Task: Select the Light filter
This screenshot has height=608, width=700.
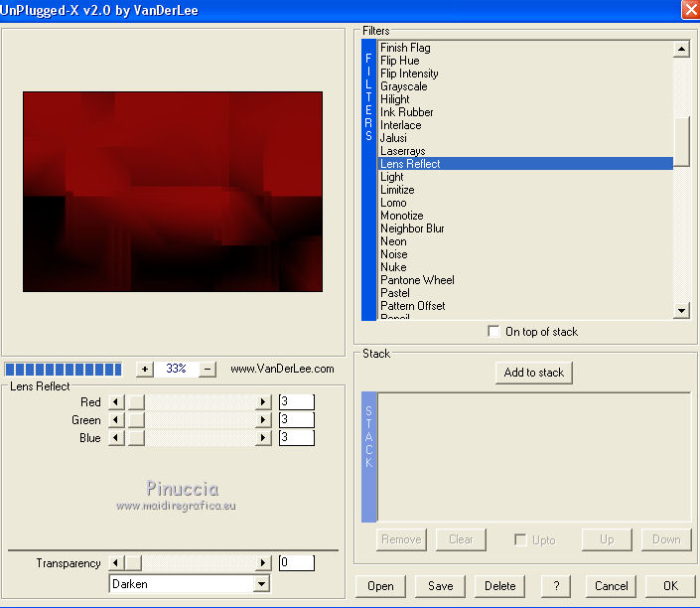Action: coord(525,177)
